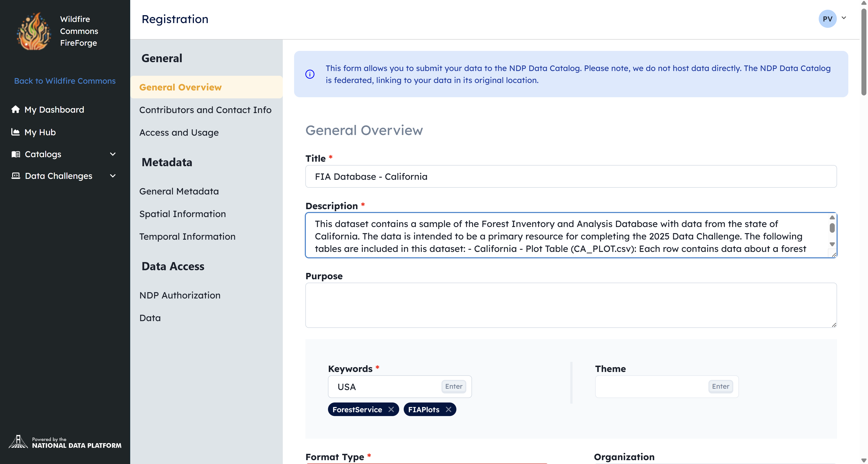
Task: Go to Spatial Information section
Action: click(182, 214)
